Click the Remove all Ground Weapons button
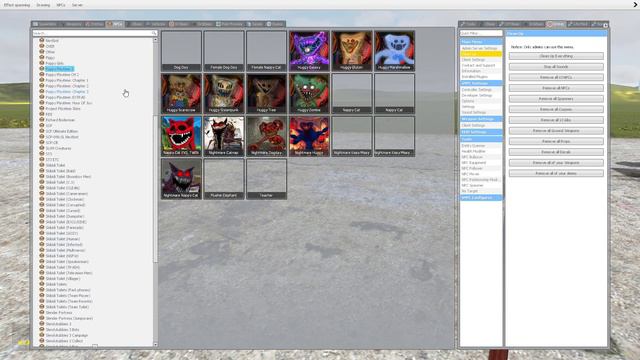 pyautogui.click(x=556, y=131)
